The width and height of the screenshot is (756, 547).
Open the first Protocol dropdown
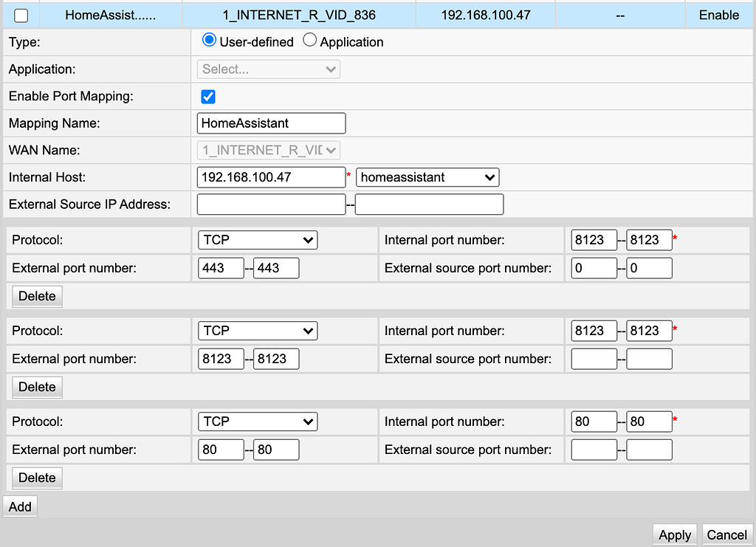click(x=257, y=240)
